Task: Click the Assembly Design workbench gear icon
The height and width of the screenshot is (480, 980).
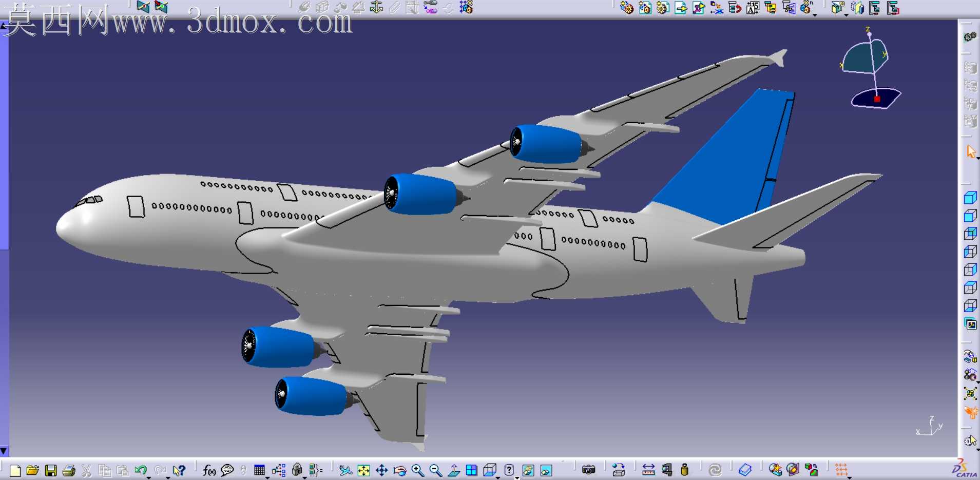Action: pos(970,37)
